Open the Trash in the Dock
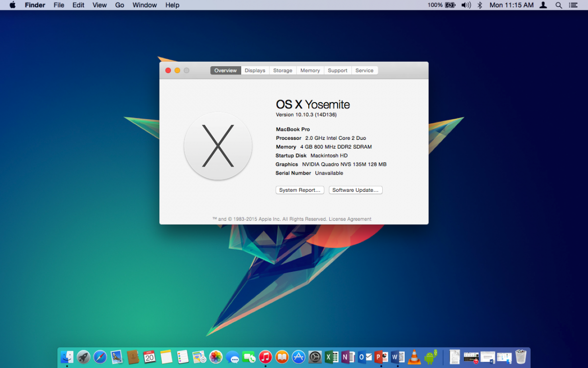The image size is (588, 368). pyautogui.click(x=520, y=357)
